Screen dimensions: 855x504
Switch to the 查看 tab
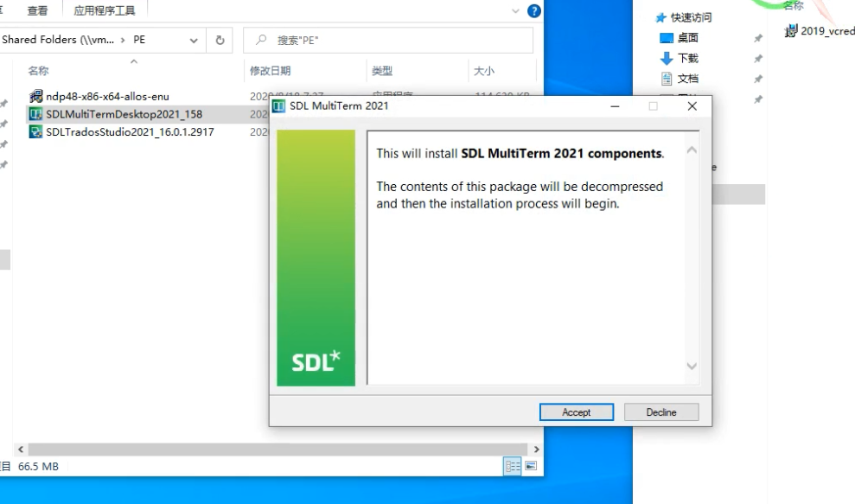(x=36, y=11)
